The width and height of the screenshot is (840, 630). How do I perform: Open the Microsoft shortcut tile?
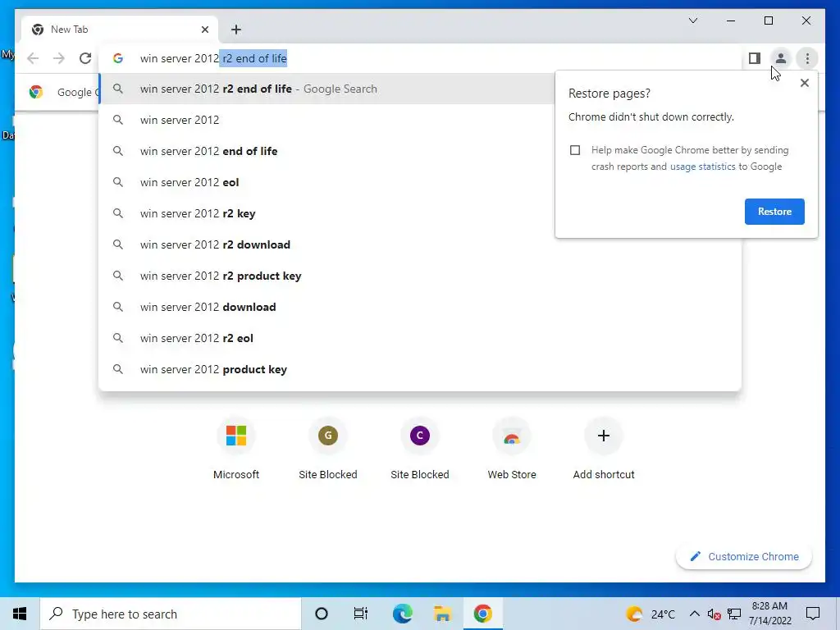(x=236, y=449)
